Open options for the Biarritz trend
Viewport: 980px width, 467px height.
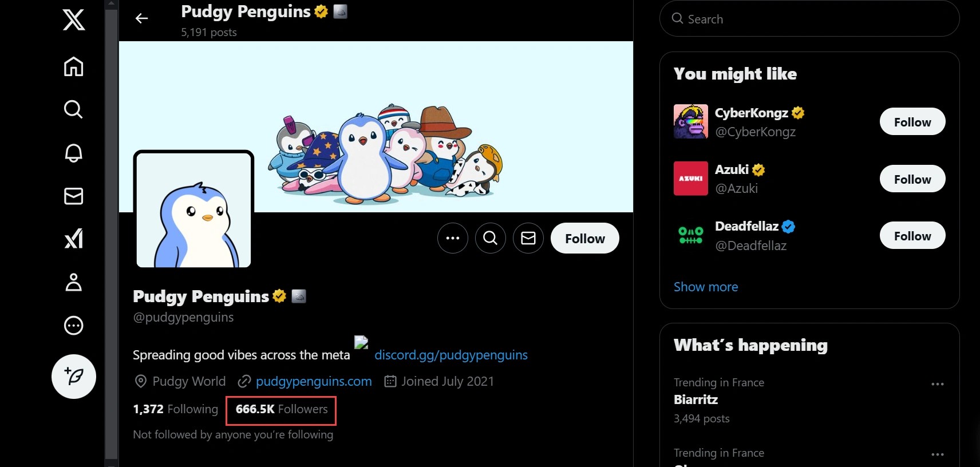coord(937,384)
